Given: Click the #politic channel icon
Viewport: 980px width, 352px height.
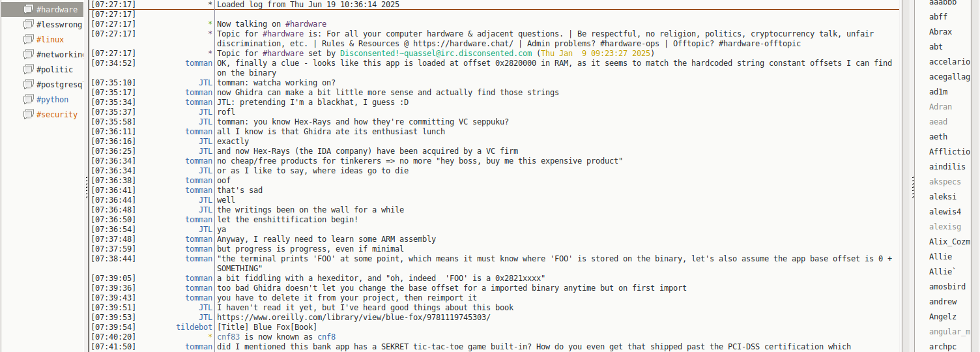Looking at the screenshot, I should tap(29, 70).
